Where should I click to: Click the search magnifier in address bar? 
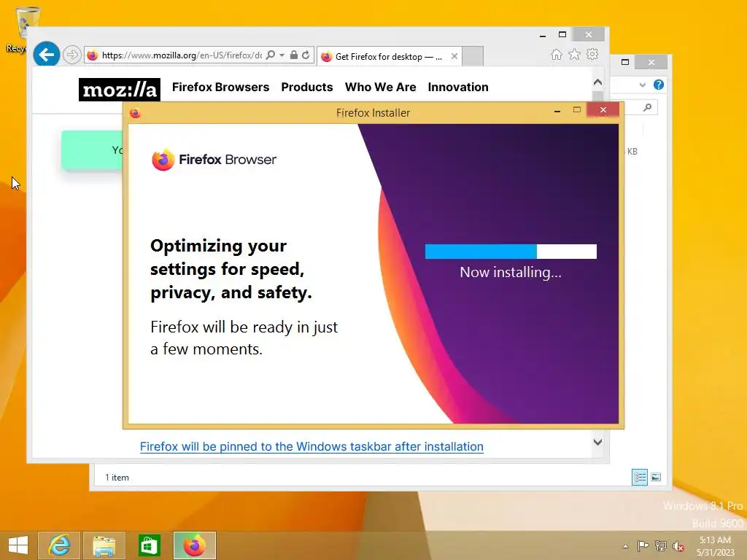[x=270, y=55]
